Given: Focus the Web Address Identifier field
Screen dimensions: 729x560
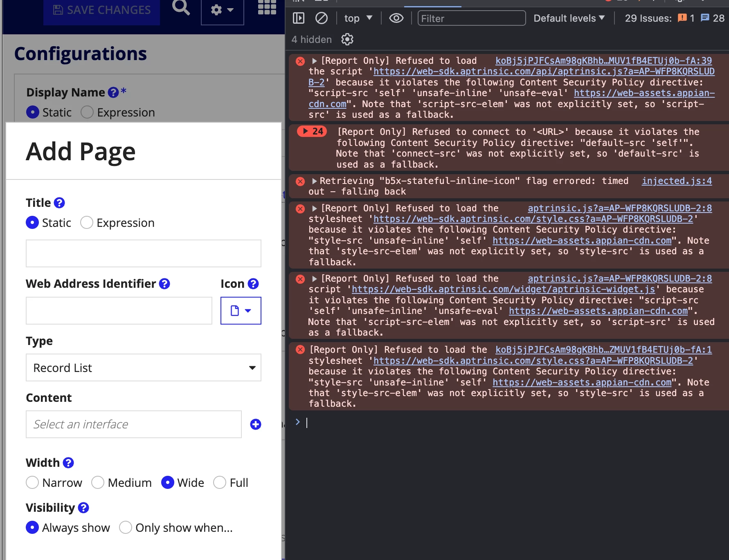Looking at the screenshot, I should click(119, 311).
